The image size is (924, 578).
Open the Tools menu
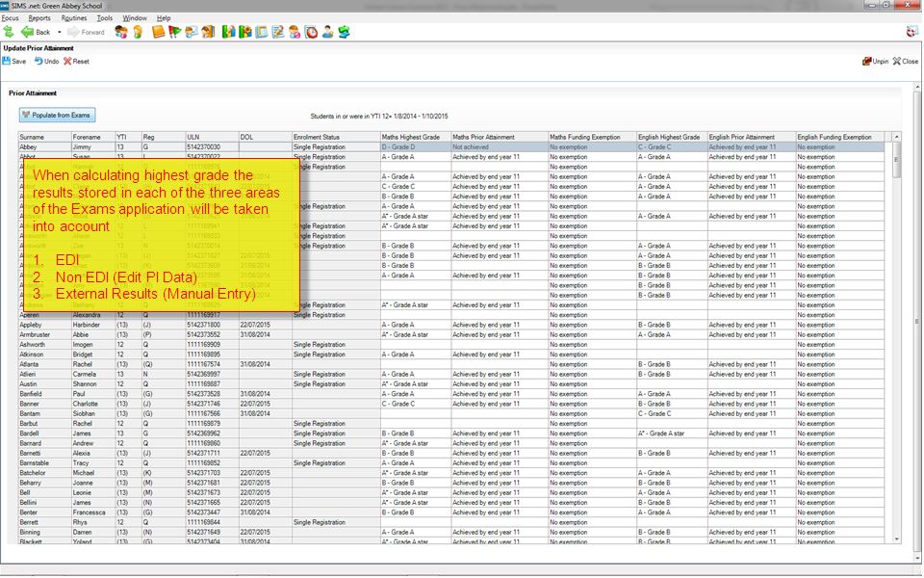point(104,18)
